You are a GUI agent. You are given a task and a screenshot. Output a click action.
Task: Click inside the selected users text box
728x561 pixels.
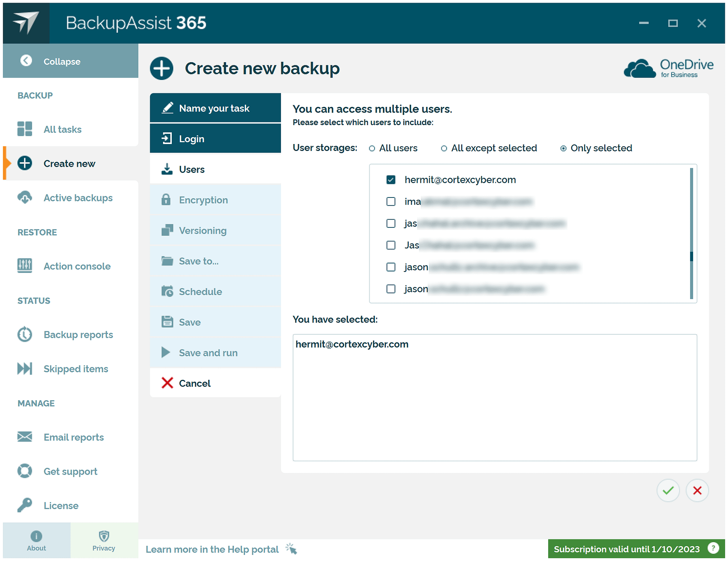[x=494, y=398]
